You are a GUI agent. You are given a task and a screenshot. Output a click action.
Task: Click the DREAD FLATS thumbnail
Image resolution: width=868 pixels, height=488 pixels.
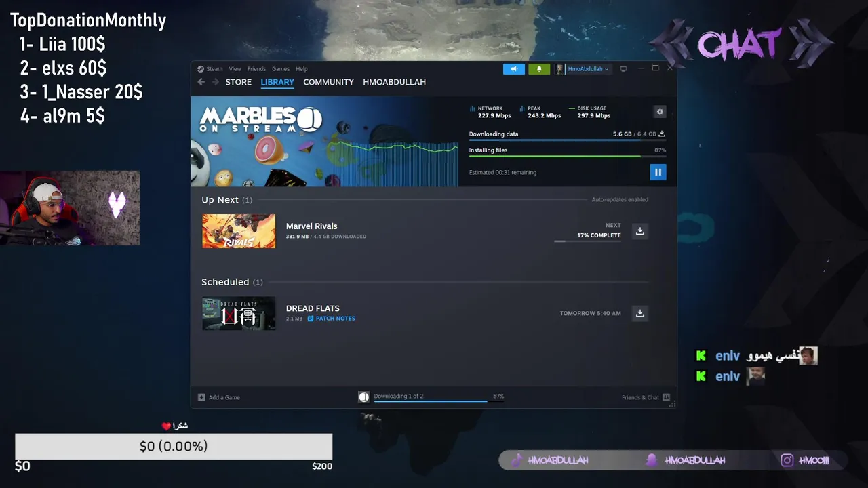(239, 313)
